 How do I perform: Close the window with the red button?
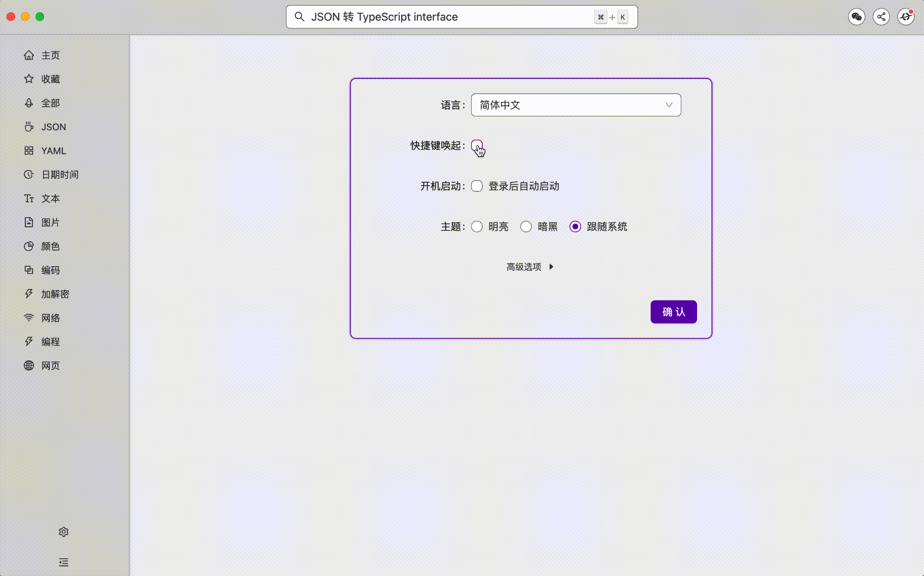(x=11, y=17)
